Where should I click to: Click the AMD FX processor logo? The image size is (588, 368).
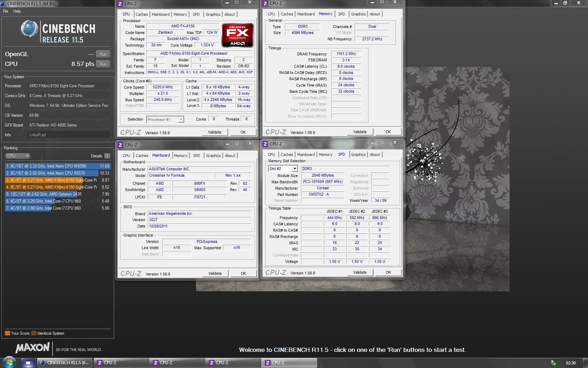(237, 35)
